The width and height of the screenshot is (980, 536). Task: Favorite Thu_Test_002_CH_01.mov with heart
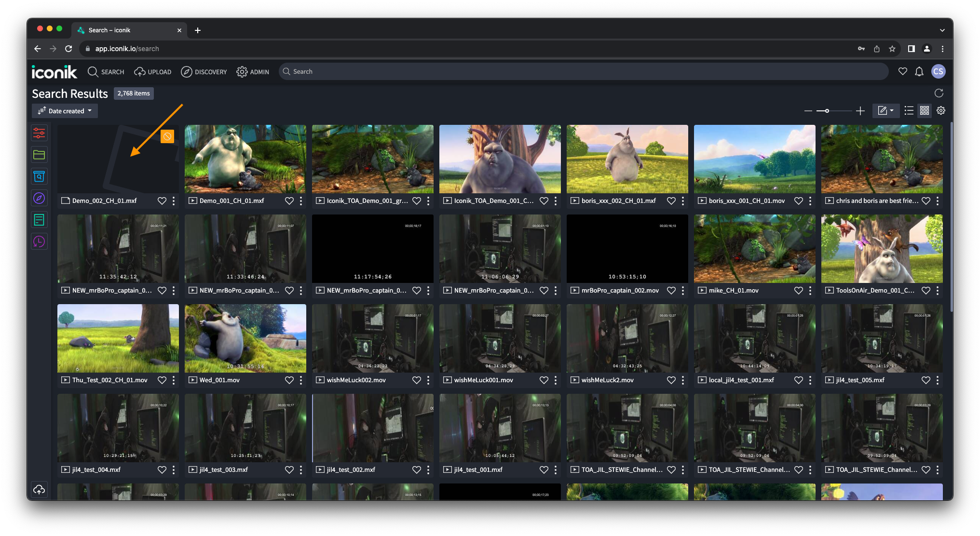tap(162, 380)
